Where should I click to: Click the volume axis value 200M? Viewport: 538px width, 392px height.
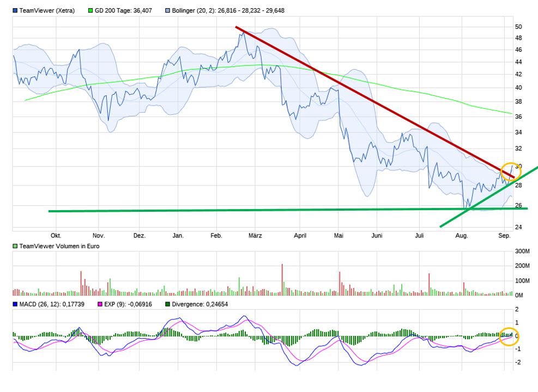pyautogui.click(x=522, y=266)
